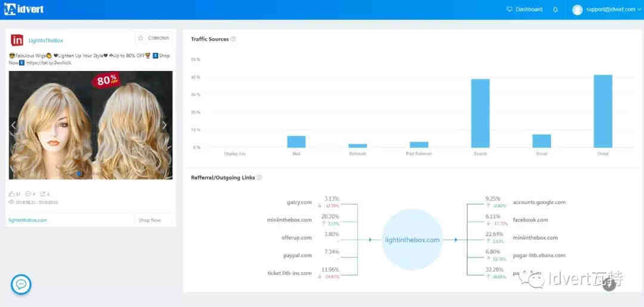Show next ad image with right arrow

165,125
